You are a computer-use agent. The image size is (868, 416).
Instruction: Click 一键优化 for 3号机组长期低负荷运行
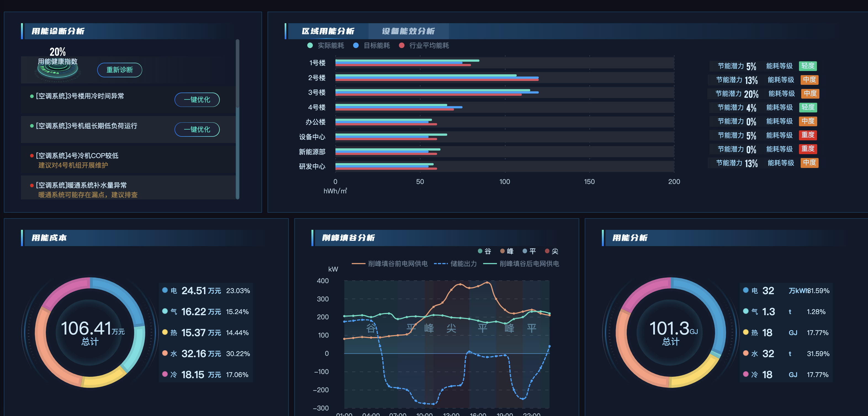[197, 130]
